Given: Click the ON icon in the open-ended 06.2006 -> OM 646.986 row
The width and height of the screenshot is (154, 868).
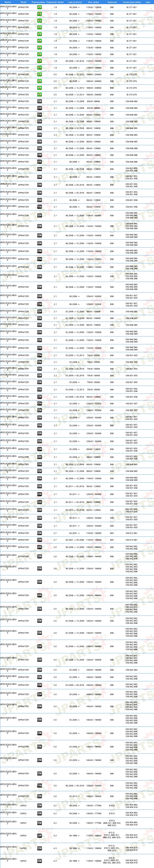Looking at the screenshot, I should click(x=39, y=162).
